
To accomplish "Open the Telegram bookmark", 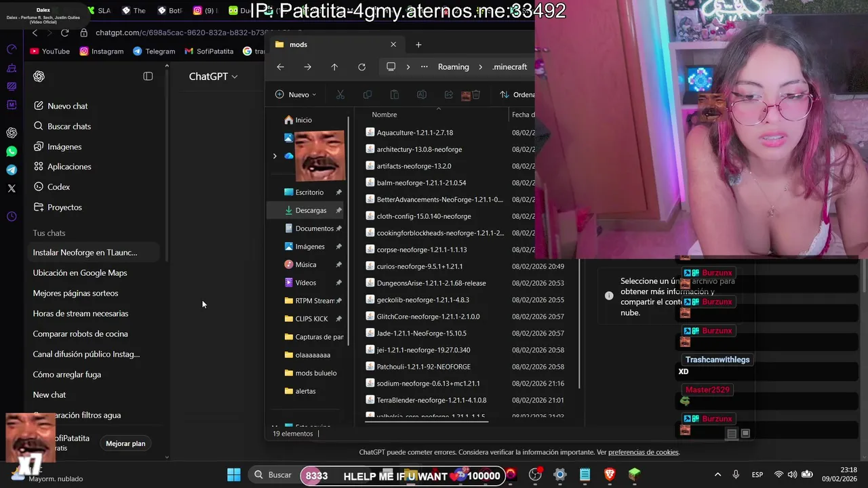I will coord(154,51).
